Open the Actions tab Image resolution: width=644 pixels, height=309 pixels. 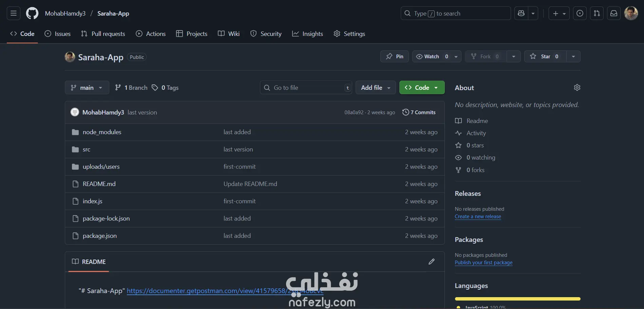tap(151, 34)
